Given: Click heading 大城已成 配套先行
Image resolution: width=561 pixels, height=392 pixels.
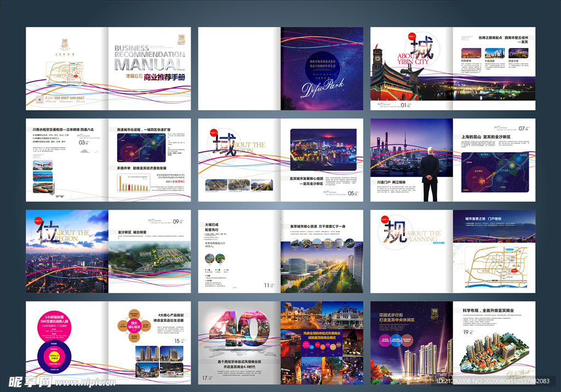Looking at the screenshot, I should click(211, 227).
